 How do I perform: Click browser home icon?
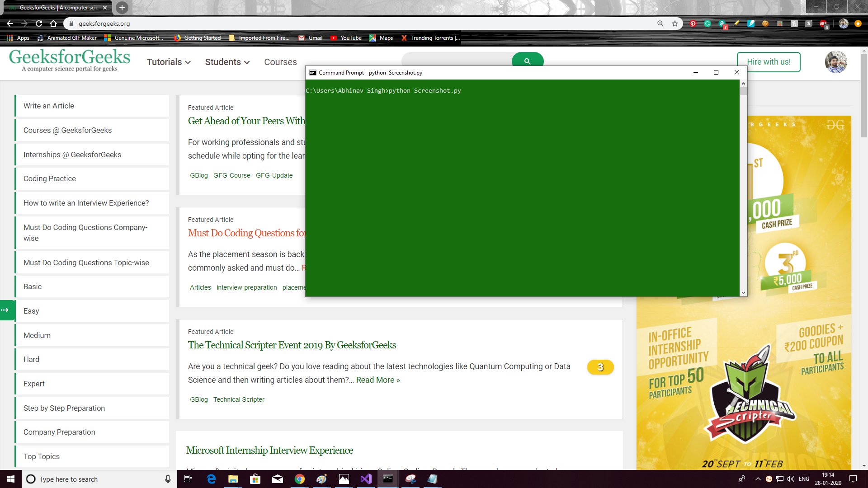tap(53, 23)
